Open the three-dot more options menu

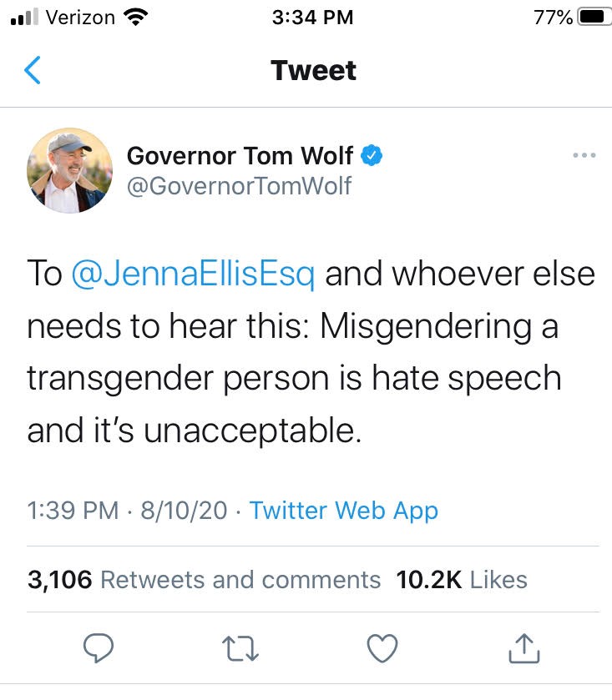pos(584,155)
